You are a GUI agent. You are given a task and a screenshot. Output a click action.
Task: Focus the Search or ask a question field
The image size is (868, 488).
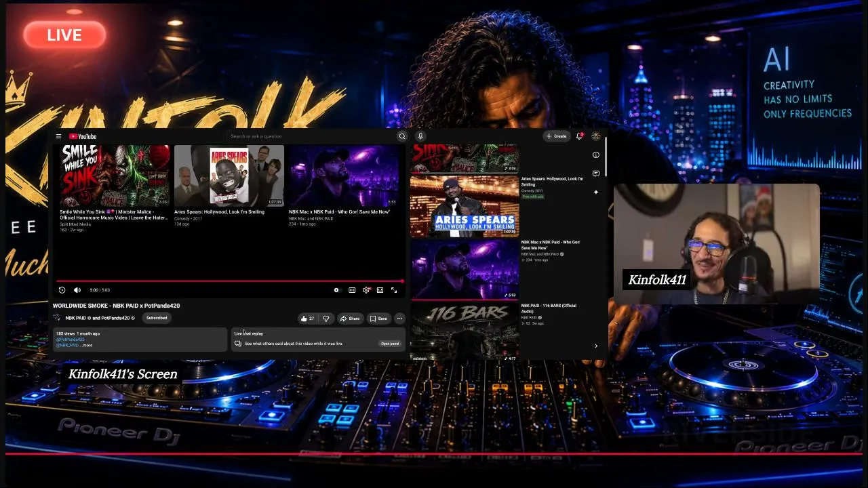point(312,136)
